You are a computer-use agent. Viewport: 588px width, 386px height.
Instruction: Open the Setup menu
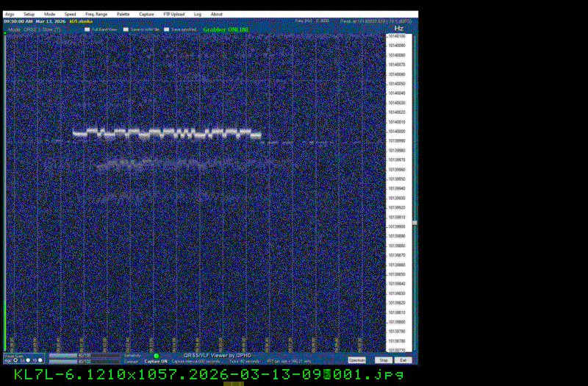click(x=29, y=14)
